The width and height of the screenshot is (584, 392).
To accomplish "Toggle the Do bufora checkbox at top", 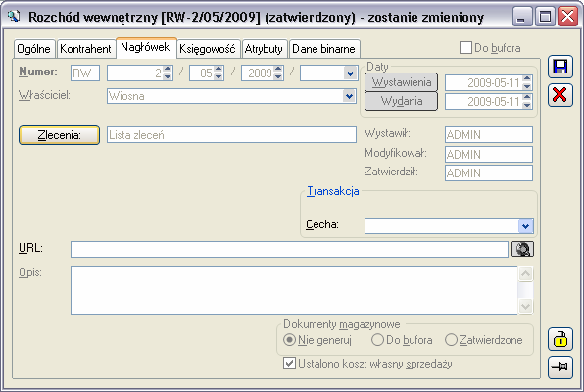I will tap(465, 48).
